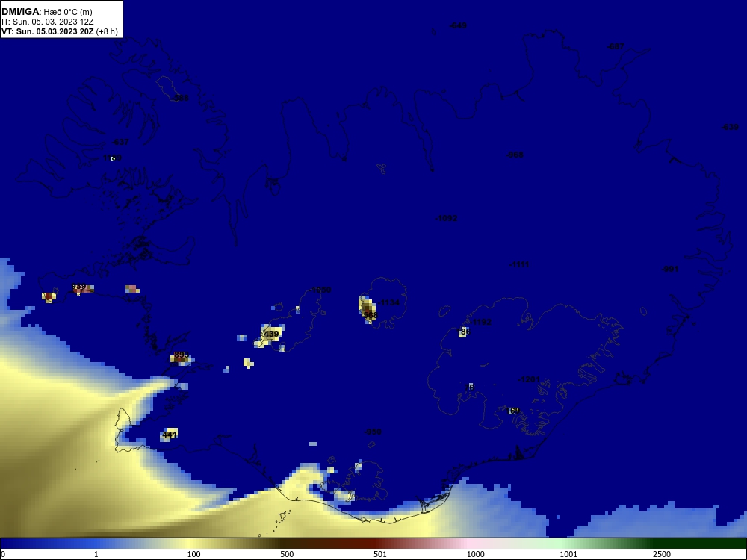Click the 441 value label
The image size is (747, 560).
(170, 435)
